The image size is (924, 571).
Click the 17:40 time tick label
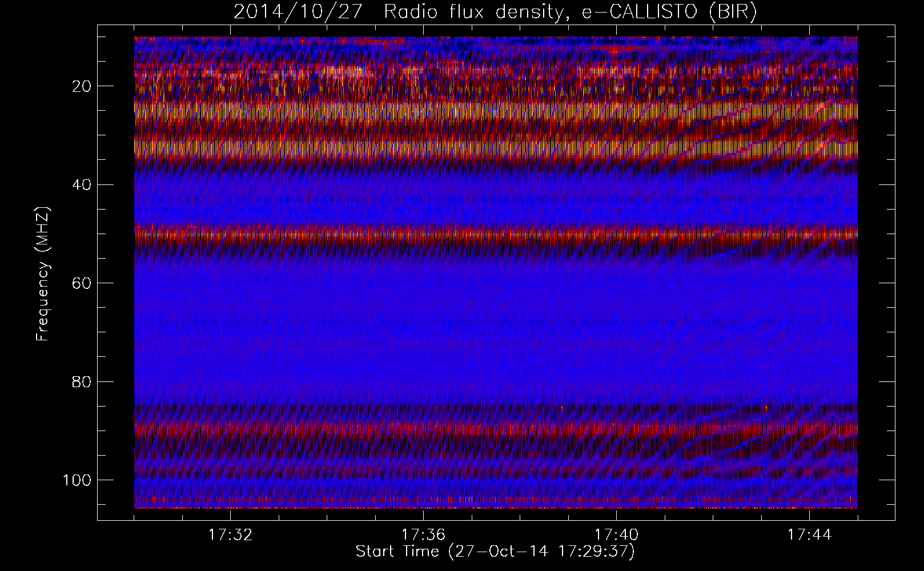click(617, 536)
